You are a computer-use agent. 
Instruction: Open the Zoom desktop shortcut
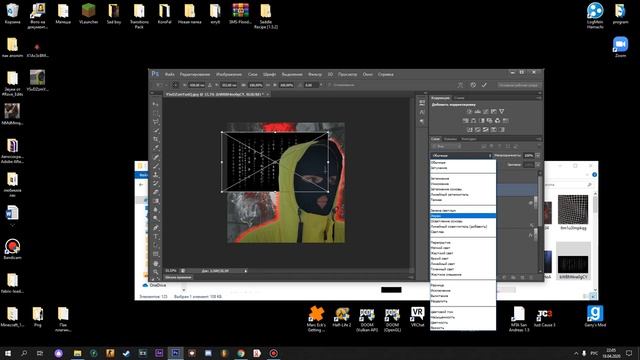(x=620, y=46)
